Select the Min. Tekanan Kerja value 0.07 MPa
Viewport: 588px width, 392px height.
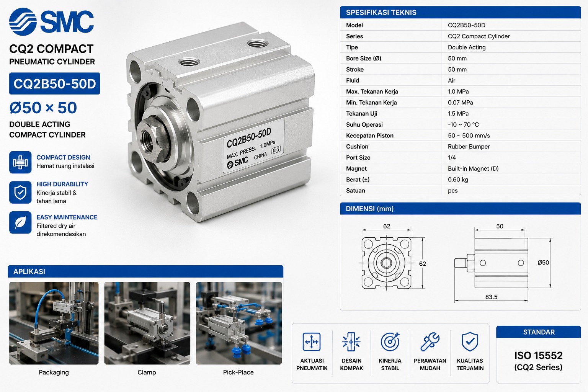pos(461,103)
